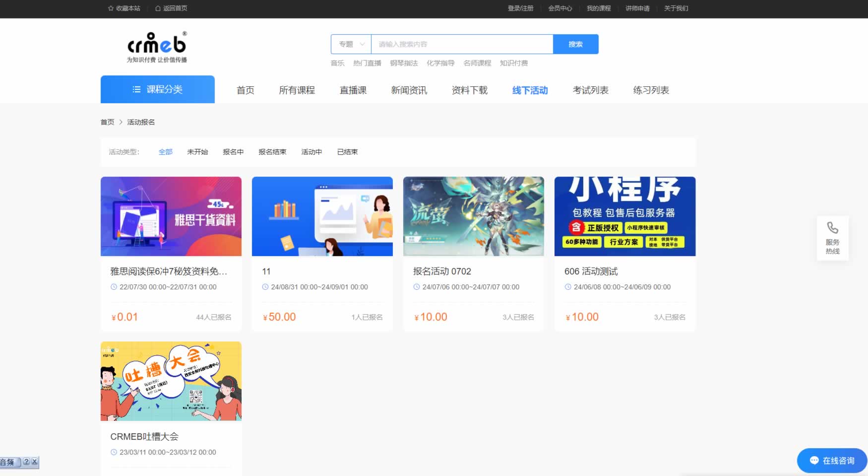
Task: Click the 课程分类 list icon
Action: coord(136,89)
